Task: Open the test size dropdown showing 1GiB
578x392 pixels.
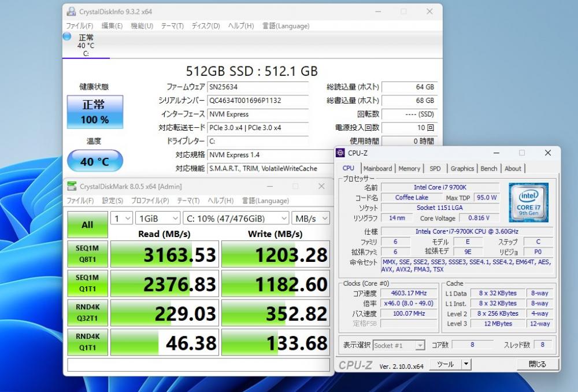Action: (158, 219)
